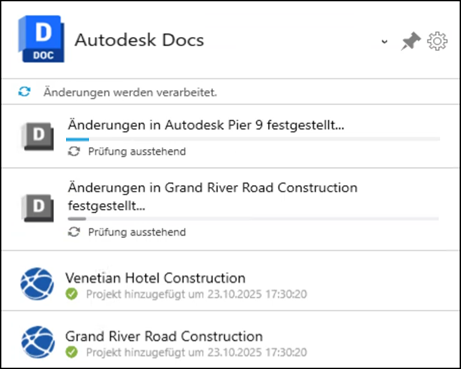The height and width of the screenshot is (369, 461).
Task: Click the Autodesk Docs blue logo icon
Action: [x=41, y=39]
